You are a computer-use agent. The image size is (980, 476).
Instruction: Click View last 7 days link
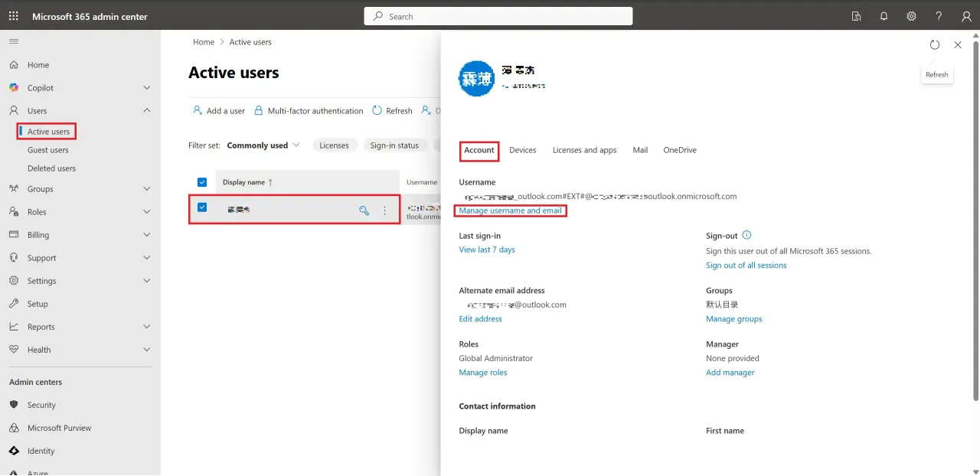487,249
